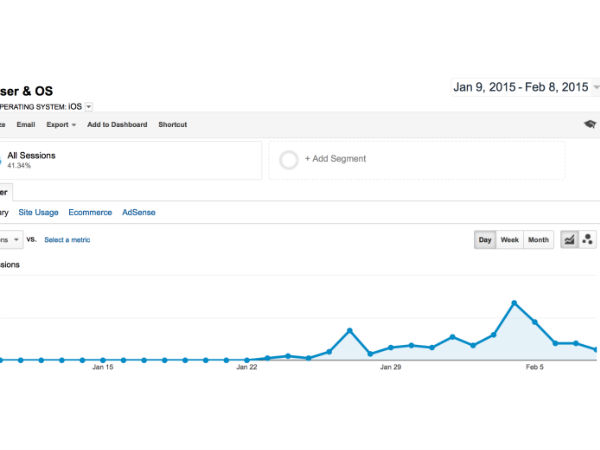Viewport: 600px width, 450px height.
Task: Switch to line chart view icon
Action: click(x=569, y=240)
